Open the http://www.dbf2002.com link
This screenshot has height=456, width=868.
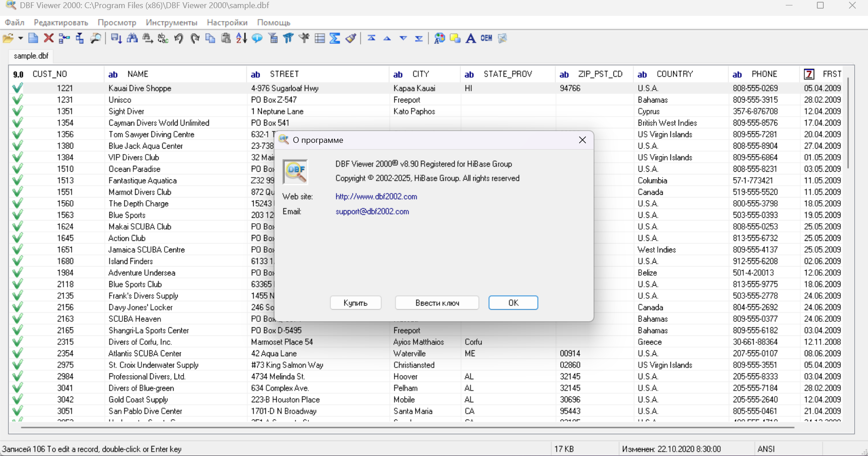pyautogui.click(x=376, y=197)
